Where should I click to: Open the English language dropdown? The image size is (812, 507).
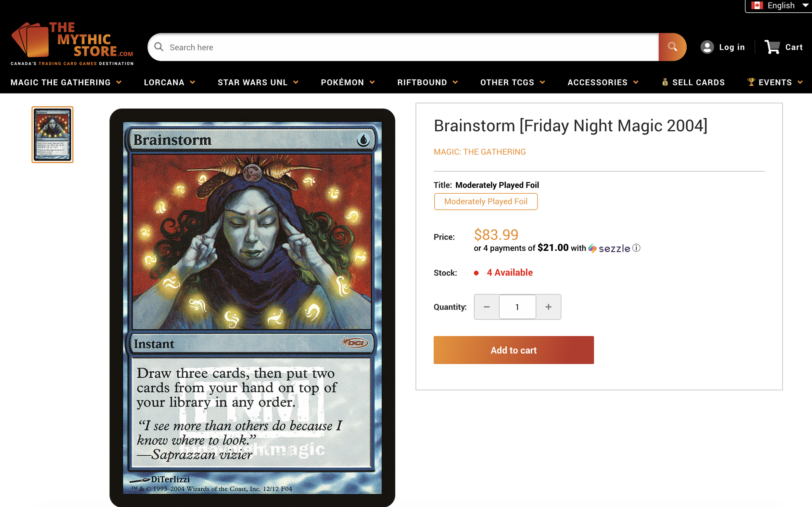coord(779,6)
